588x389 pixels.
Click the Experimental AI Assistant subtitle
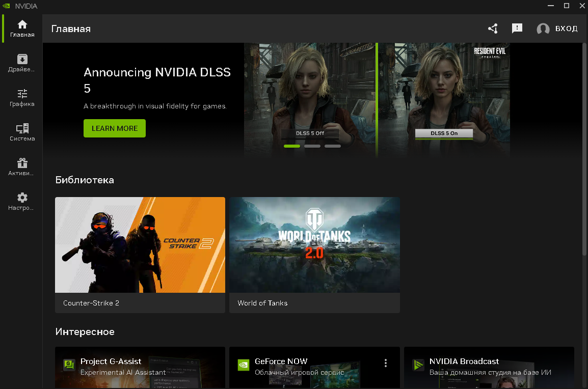click(123, 372)
